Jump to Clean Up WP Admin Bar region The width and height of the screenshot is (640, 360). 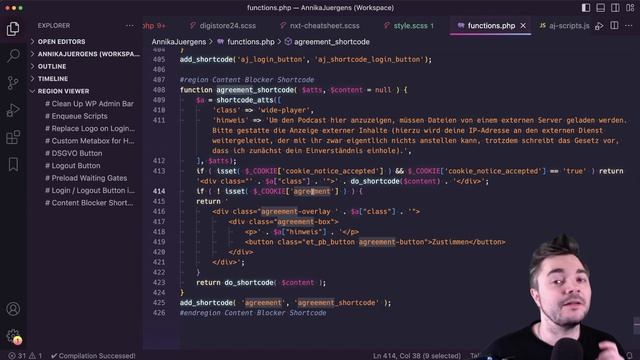(x=89, y=104)
